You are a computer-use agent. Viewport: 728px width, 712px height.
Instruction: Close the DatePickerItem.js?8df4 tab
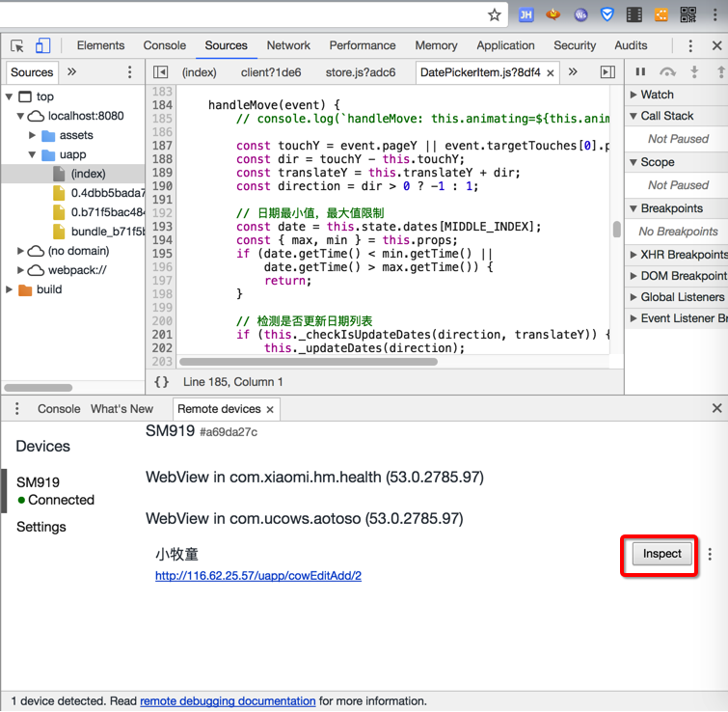551,73
